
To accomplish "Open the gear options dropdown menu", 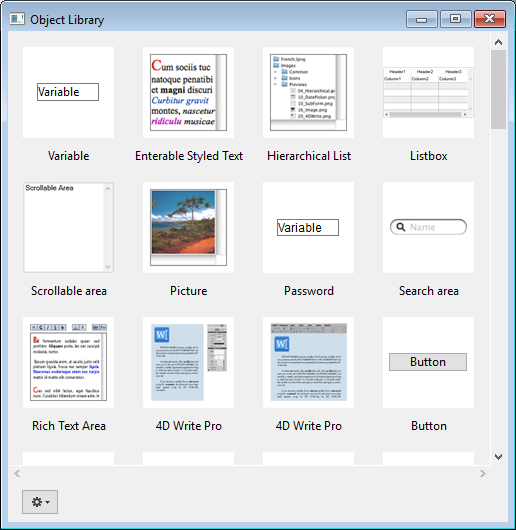I will pyautogui.click(x=40, y=502).
